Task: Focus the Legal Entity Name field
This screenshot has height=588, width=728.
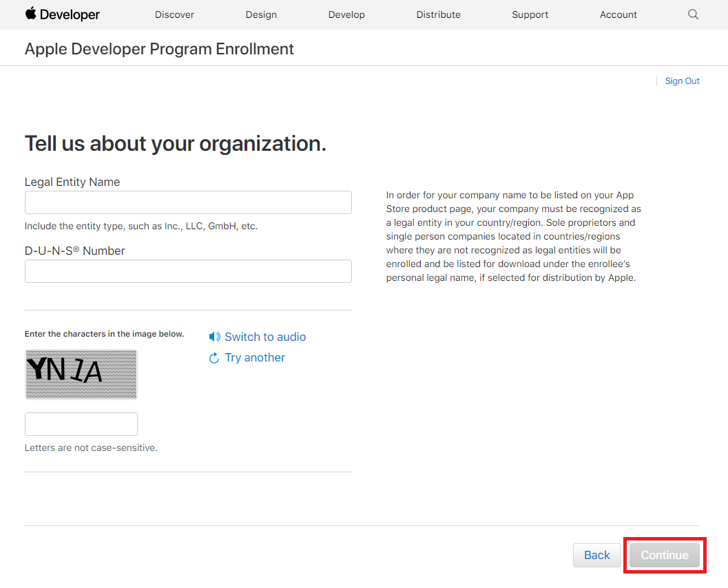Action: (188, 202)
